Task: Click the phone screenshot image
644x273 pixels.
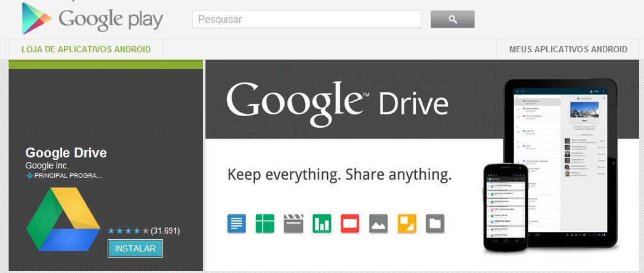Action: pos(506,208)
